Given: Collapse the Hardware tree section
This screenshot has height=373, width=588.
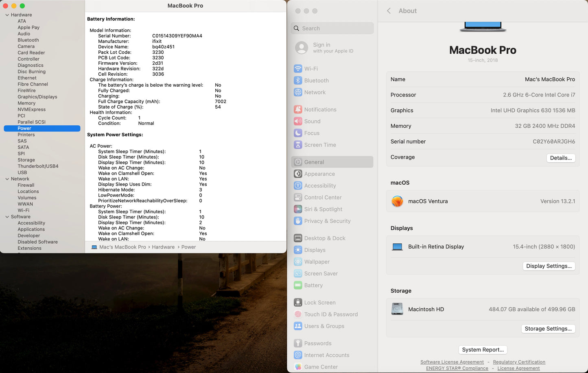Looking at the screenshot, I should pos(7,15).
